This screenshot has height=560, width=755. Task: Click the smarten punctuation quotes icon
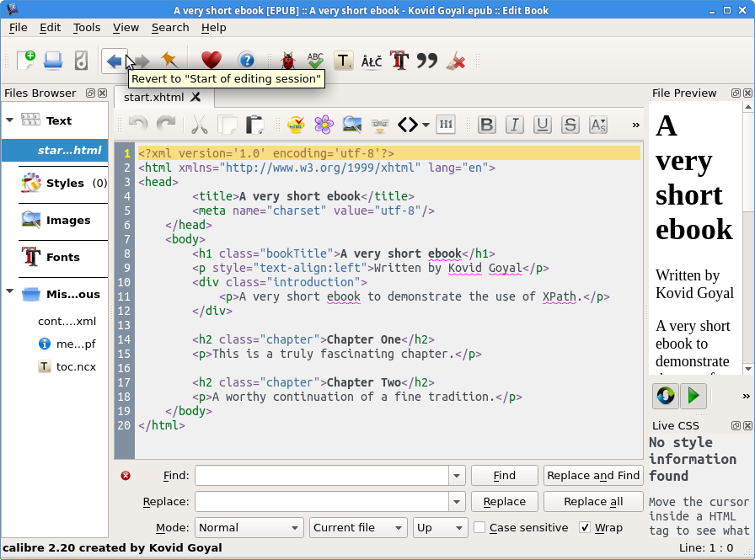point(427,60)
